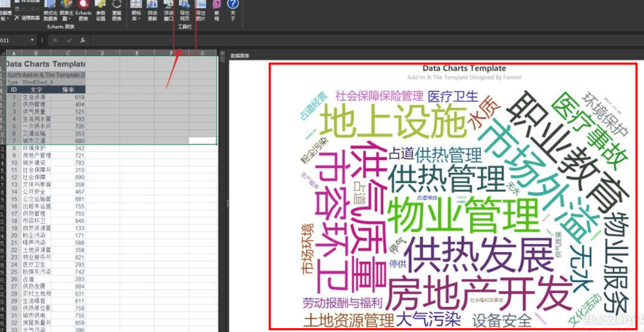644x332 pixels.
Task: Select the cell containing 生活资源
Action: (36, 97)
